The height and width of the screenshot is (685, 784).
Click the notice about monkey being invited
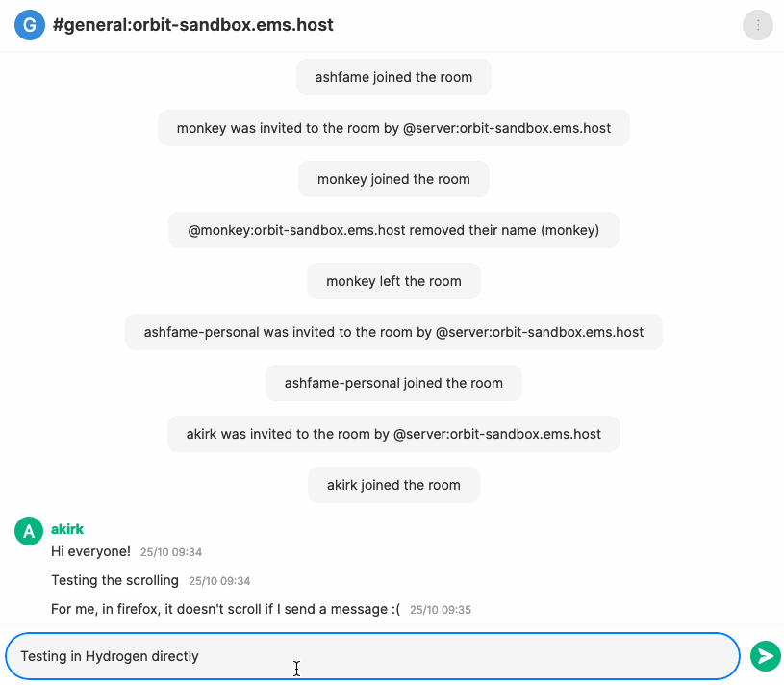click(392, 127)
